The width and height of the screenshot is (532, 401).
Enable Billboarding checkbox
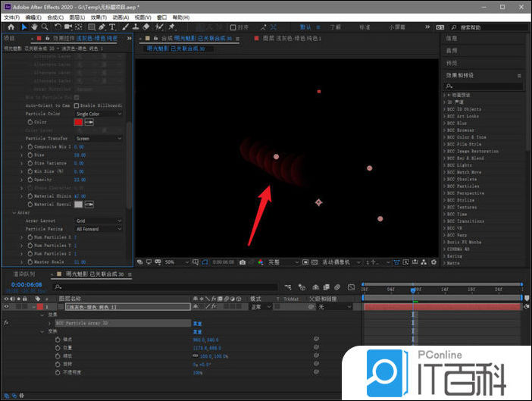[x=77, y=105]
